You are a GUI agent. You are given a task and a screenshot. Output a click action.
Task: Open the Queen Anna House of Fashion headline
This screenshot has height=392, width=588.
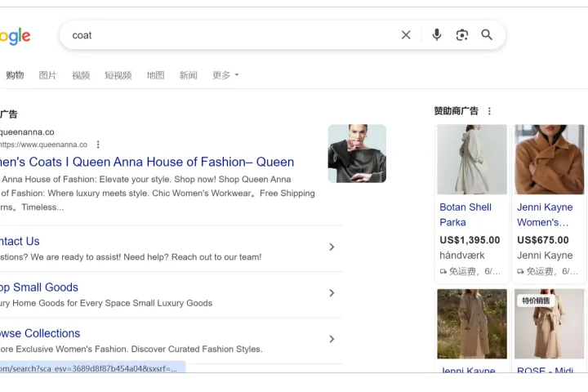[147, 162]
